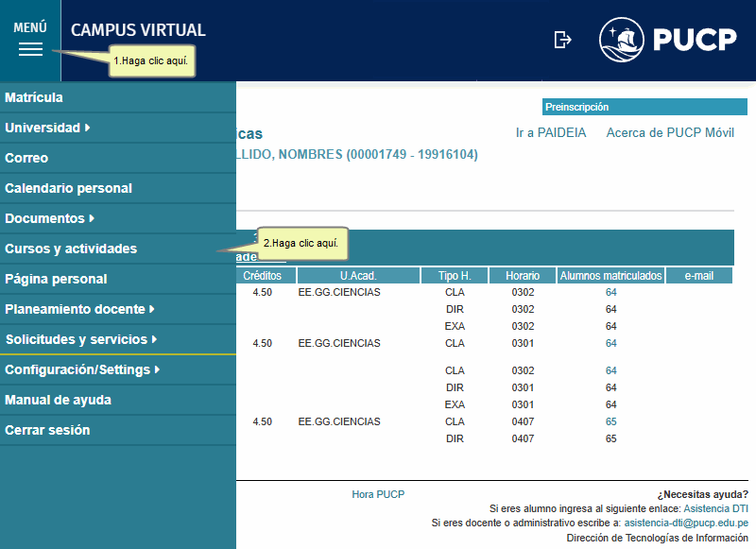The width and height of the screenshot is (756, 549).
Task: Click the e-mail column header
Action: tap(699, 276)
